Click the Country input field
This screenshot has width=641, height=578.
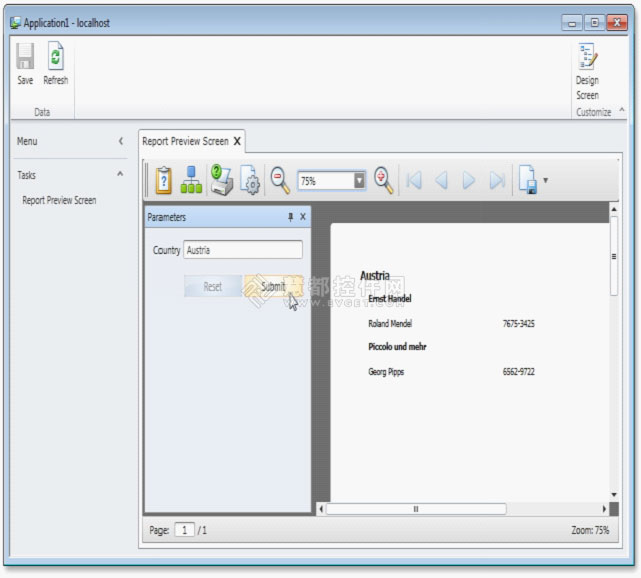[x=242, y=250]
